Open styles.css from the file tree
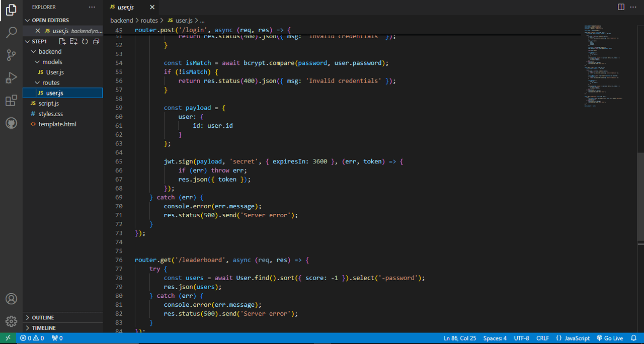The height and width of the screenshot is (344, 644). point(50,114)
